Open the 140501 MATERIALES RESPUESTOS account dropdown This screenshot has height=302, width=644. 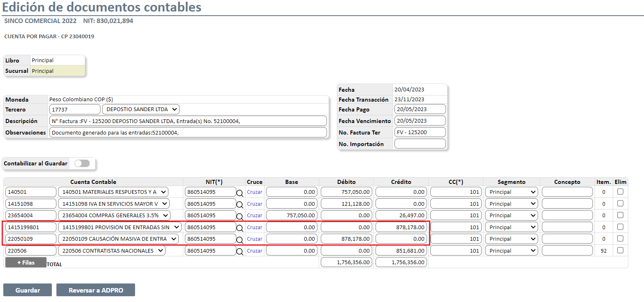click(x=114, y=192)
